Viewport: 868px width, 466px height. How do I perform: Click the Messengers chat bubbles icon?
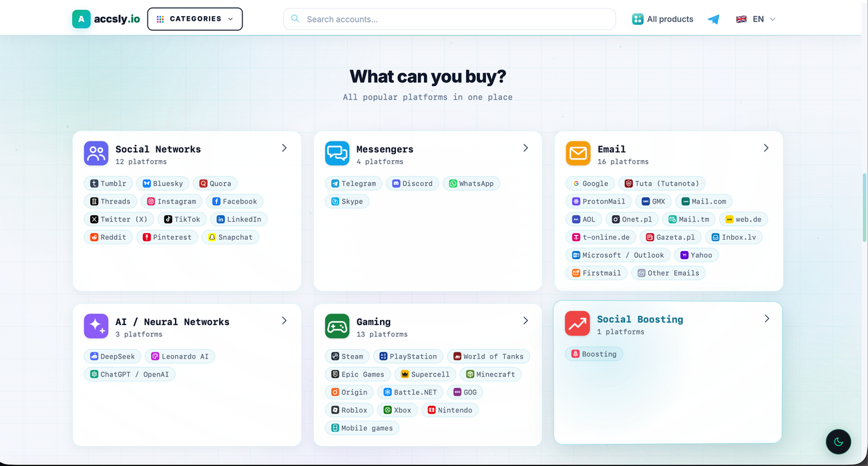tap(337, 154)
